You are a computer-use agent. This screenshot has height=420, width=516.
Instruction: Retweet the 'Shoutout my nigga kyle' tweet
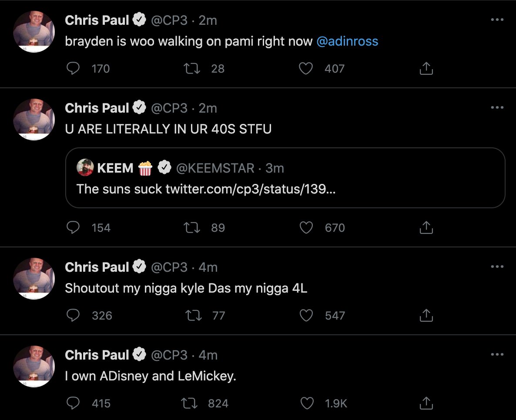(193, 316)
